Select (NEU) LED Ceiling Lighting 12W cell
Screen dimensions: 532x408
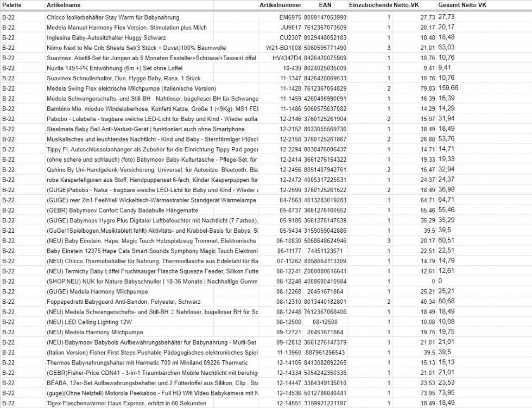click(x=89, y=322)
